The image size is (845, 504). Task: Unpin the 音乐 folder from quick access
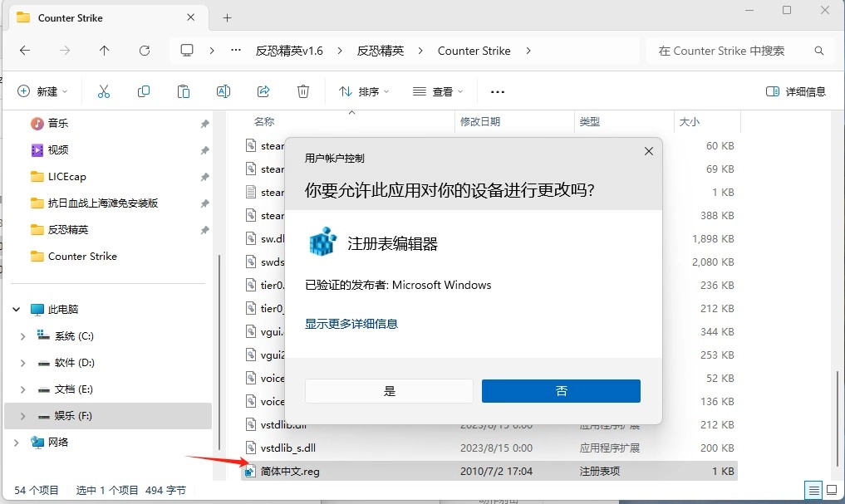pyautogui.click(x=204, y=124)
